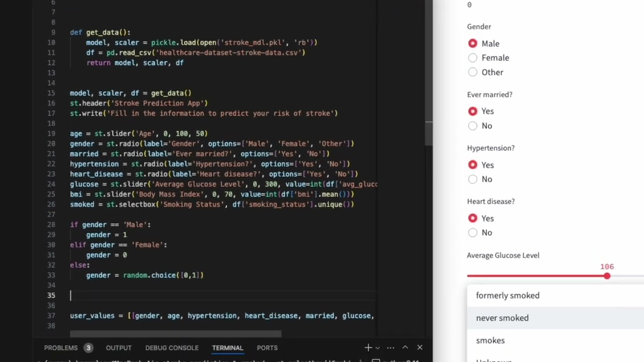Viewport: 644px width, 362px height.
Task: Choose Yes for Ever married
Action: click(472, 111)
